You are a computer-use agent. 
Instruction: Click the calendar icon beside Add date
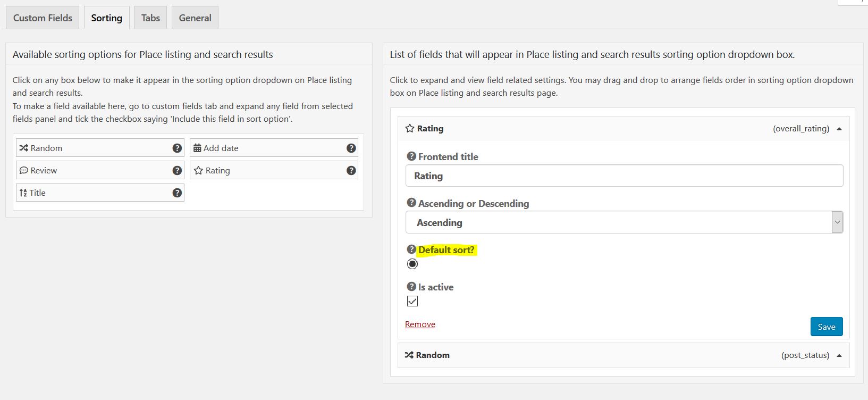197,148
